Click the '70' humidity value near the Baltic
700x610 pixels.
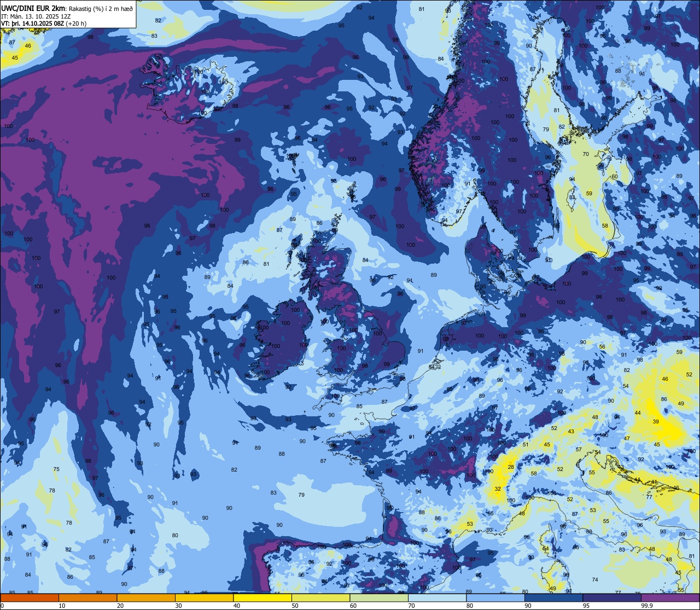pyautogui.click(x=586, y=154)
